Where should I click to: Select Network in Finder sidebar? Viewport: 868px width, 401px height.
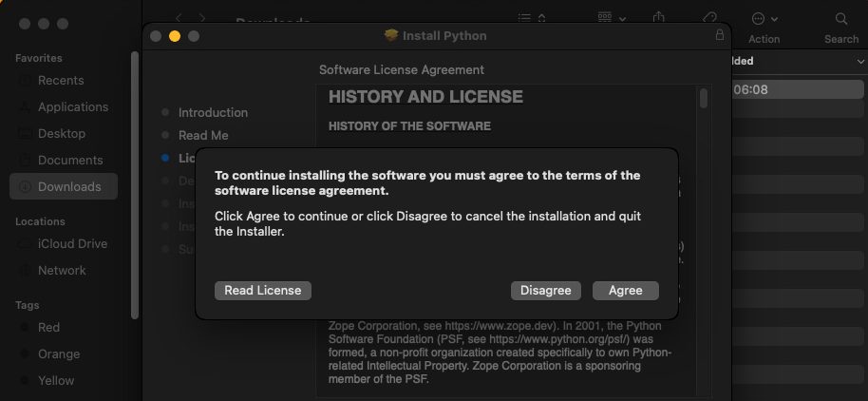[x=64, y=270]
